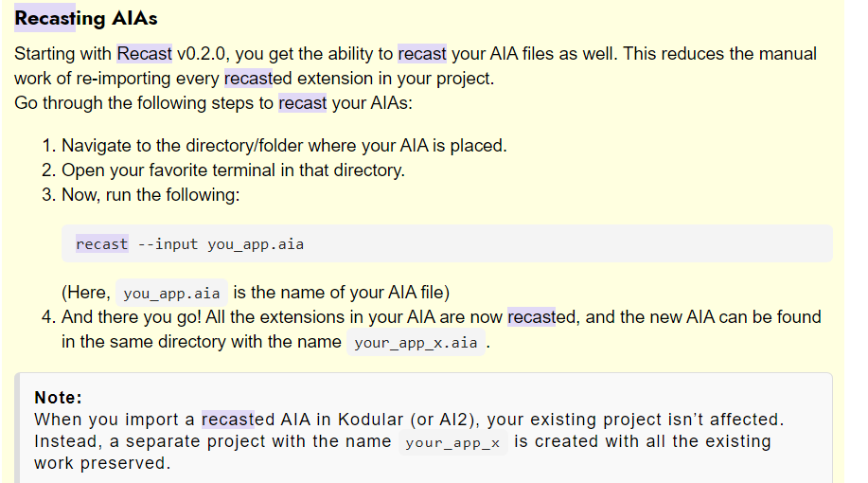Click highlighted 'recast' before 'your AIAs:'
The width and height of the screenshot is (868, 483).
click(x=302, y=103)
